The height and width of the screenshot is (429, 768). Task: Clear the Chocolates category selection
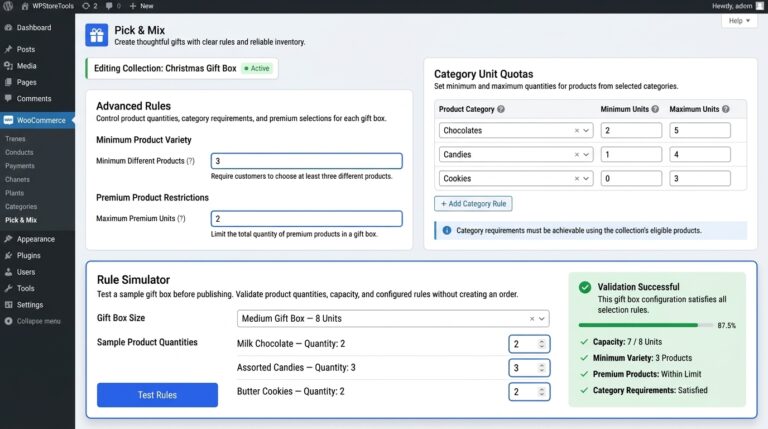[x=576, y=130]
